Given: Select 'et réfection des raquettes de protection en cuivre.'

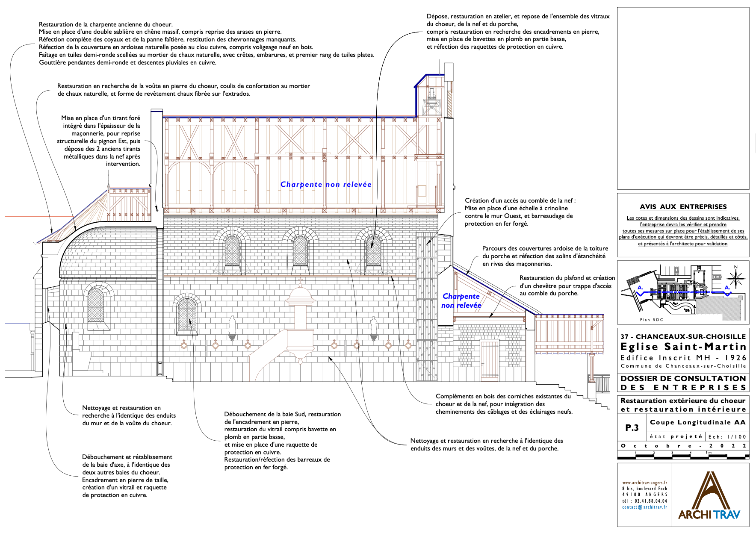Looking at the screenshot, I should (495, 47).
